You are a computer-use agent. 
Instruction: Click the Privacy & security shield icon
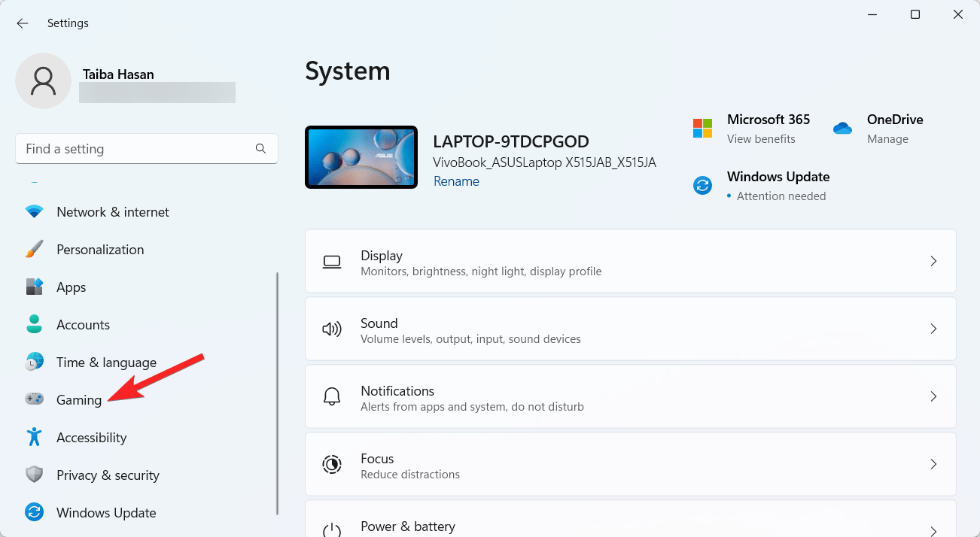(34, 475)
